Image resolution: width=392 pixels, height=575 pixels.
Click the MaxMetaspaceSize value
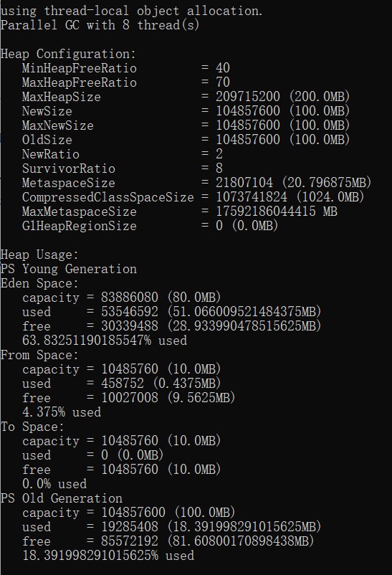point(276,212)
